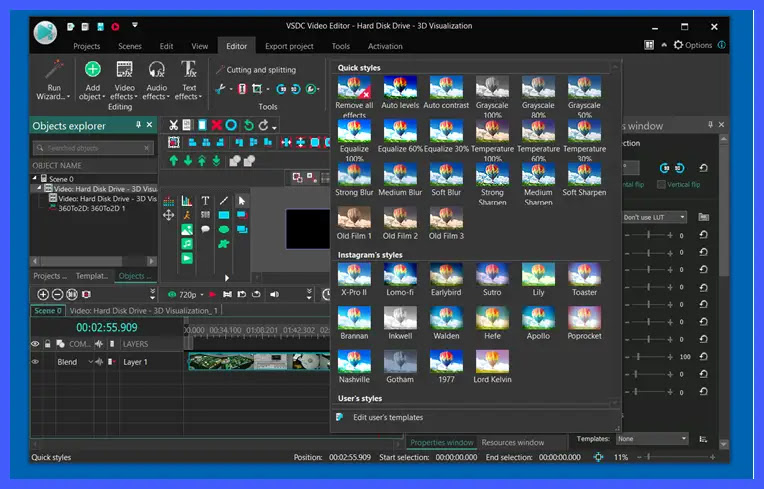
Task: Click the music note audio object icon
Action: point(187,244)
